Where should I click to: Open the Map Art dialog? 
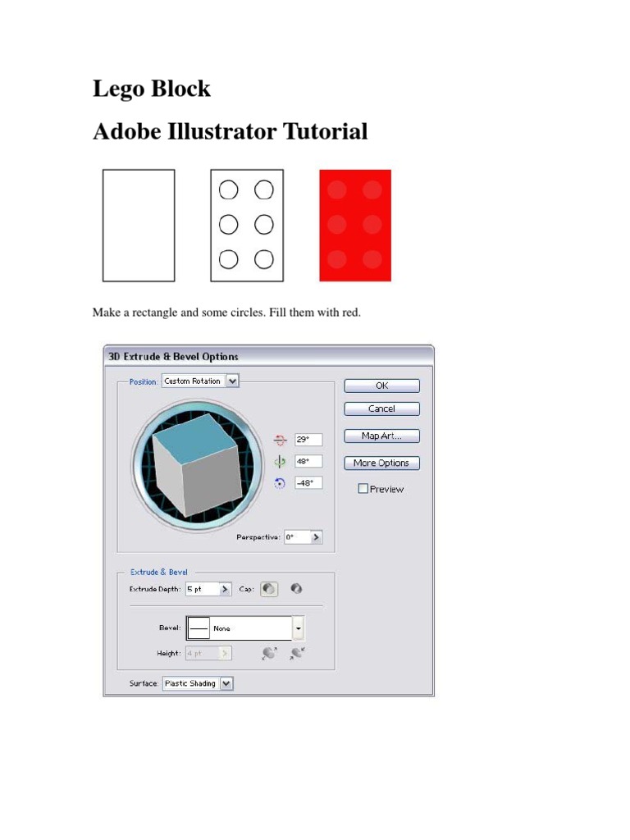381,436
